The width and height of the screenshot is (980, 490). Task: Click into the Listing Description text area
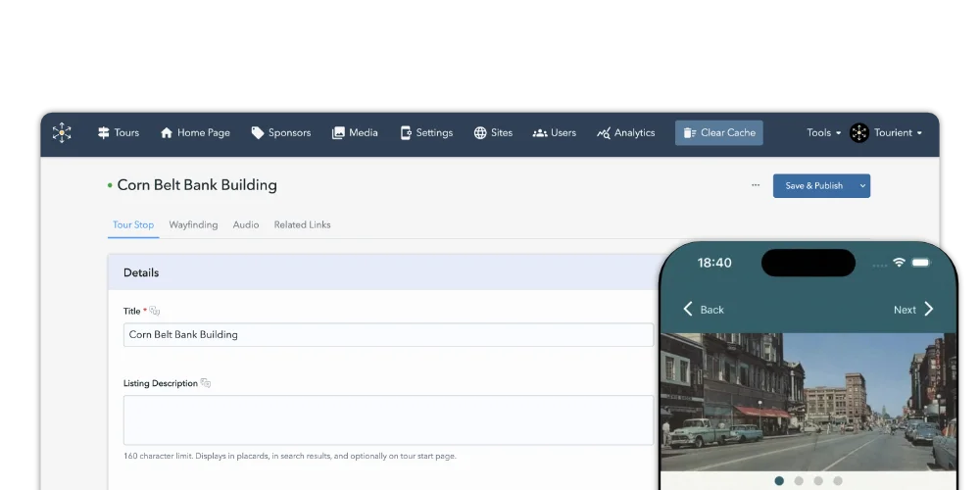coord(388,420)
